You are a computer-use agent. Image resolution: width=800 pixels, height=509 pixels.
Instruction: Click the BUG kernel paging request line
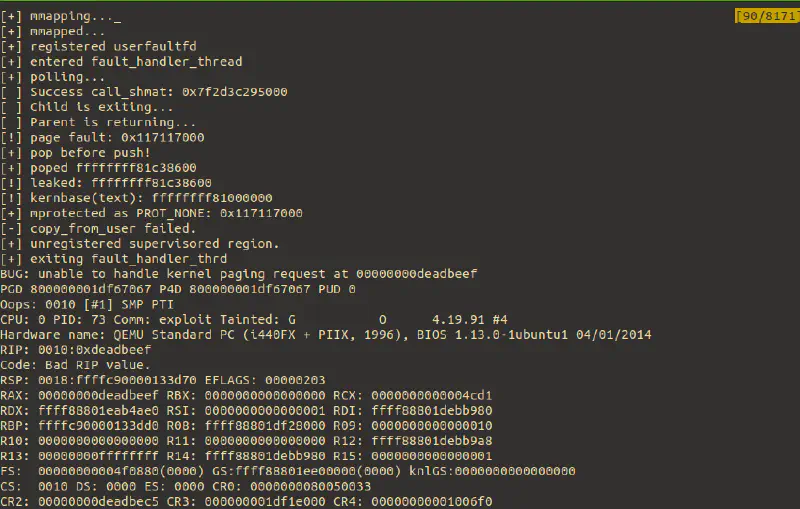point(239,274)
